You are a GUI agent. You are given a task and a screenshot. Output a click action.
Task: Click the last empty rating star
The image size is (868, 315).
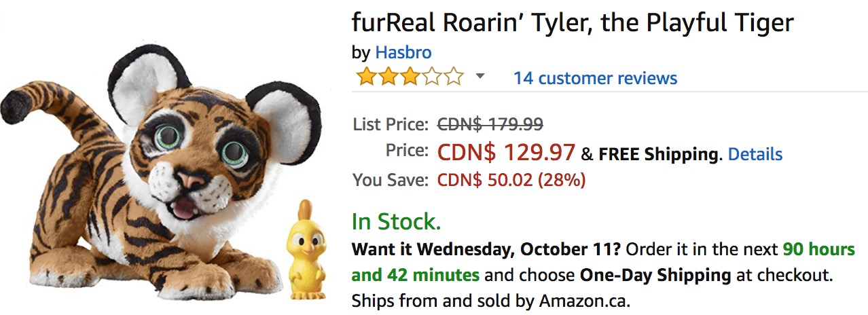(x=453, y=77)
